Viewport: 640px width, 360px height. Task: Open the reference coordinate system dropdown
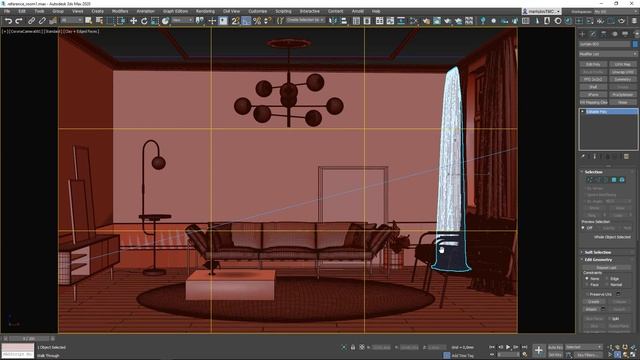pyautogui.click(x=182, y=20)
